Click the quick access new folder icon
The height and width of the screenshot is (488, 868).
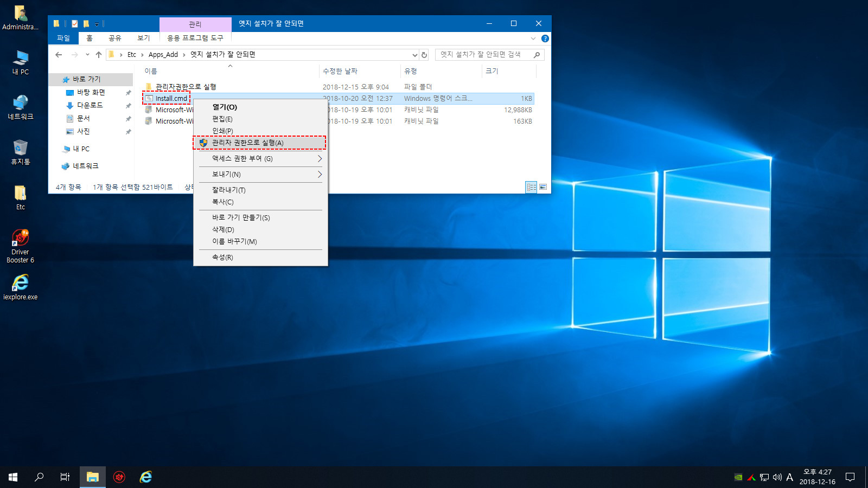point(86,24)
